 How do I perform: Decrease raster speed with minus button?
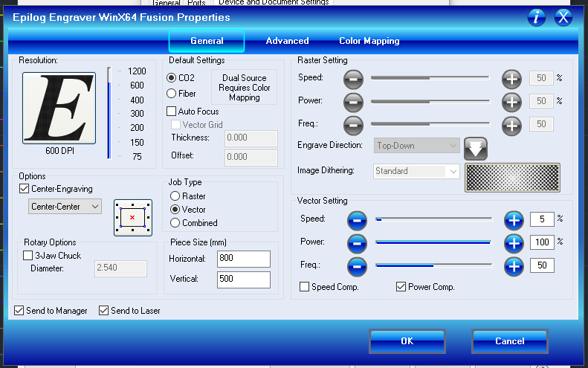353,79
